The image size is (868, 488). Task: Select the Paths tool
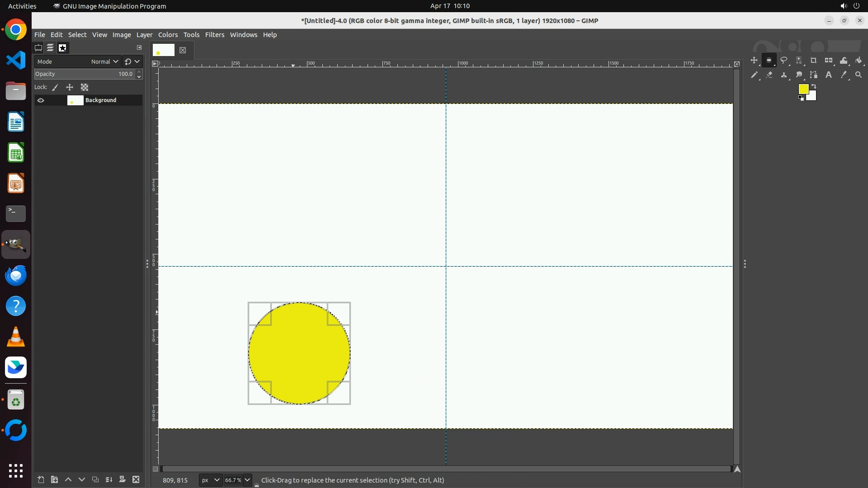[x=814, y=75]
